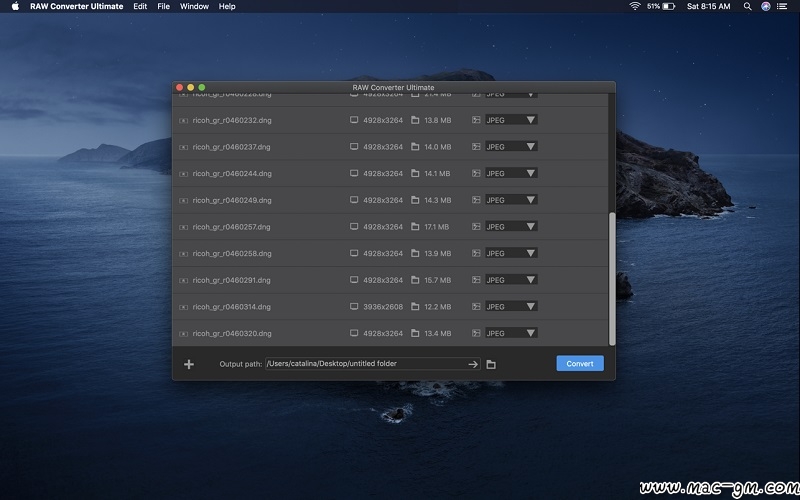Click the clock showing Sat 8:15 AM

coord(709,6)
